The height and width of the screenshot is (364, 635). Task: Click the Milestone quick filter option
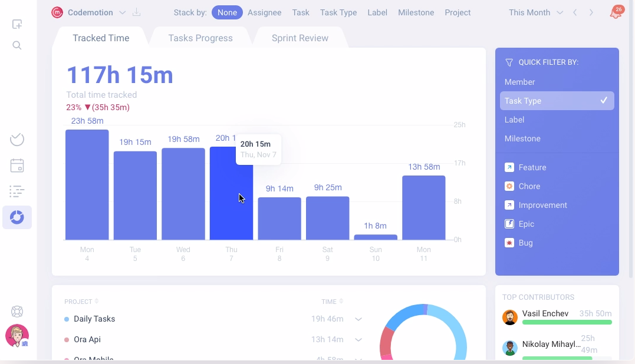point(522,138)
